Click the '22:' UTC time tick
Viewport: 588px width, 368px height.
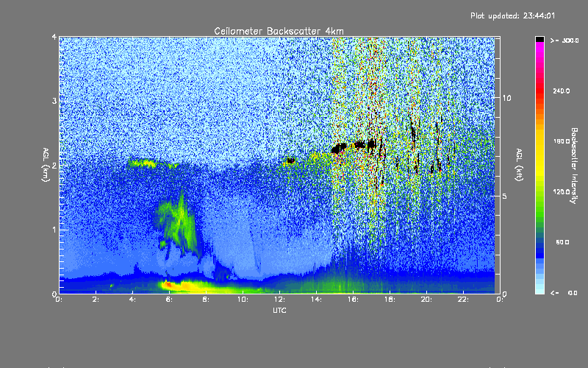463,300
